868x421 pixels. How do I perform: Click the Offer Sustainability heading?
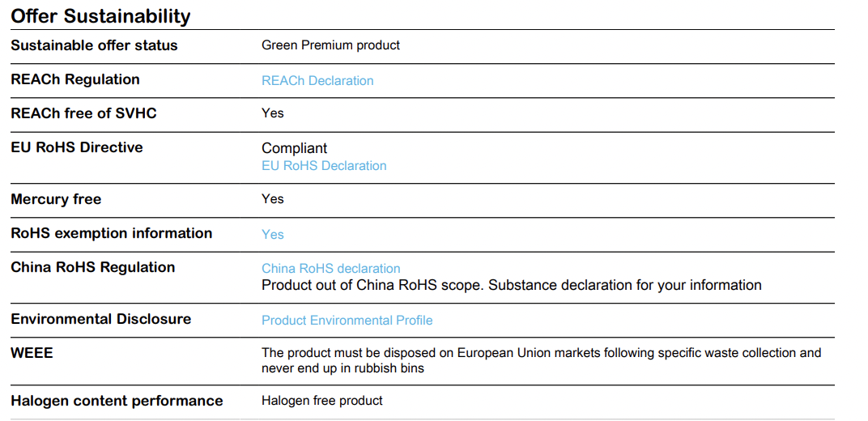100,16
